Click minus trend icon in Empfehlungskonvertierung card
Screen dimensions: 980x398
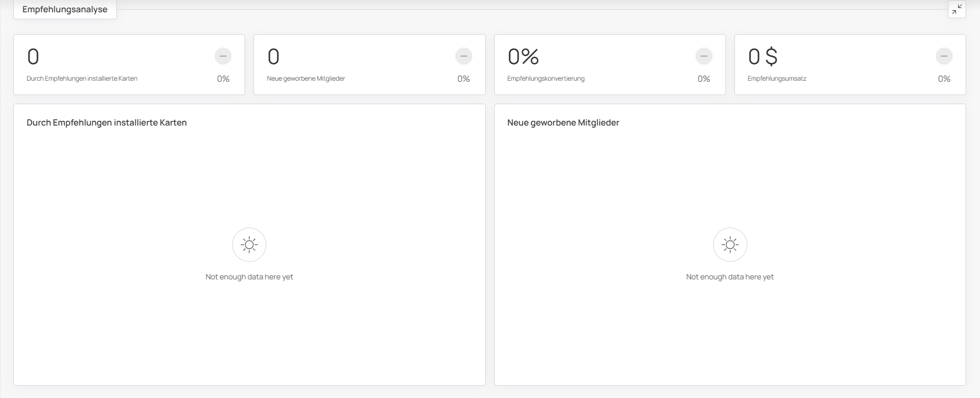click(704, 56)
